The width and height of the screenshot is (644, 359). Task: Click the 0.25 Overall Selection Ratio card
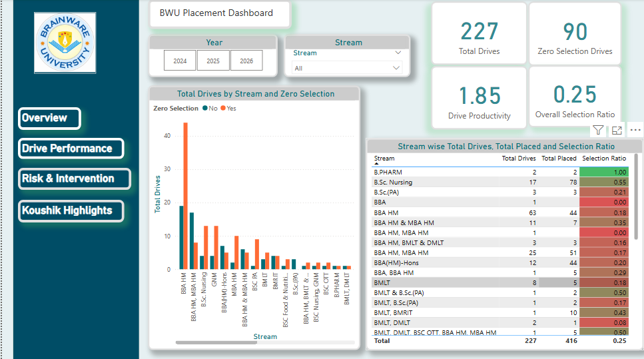tap(575, 97)
